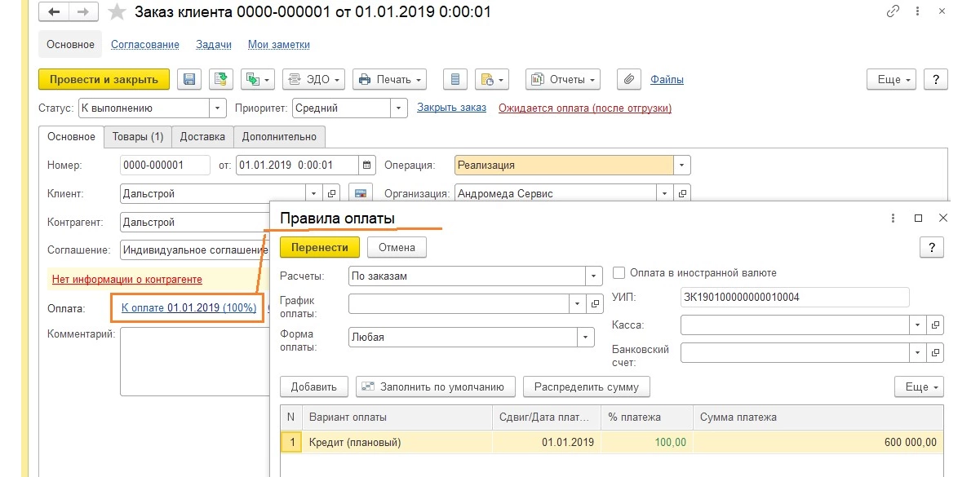Image resolution: width=980 pixels, height=477 pixels.
Task: Open the icon menu left of Отчеты
Action: point(491,79)
